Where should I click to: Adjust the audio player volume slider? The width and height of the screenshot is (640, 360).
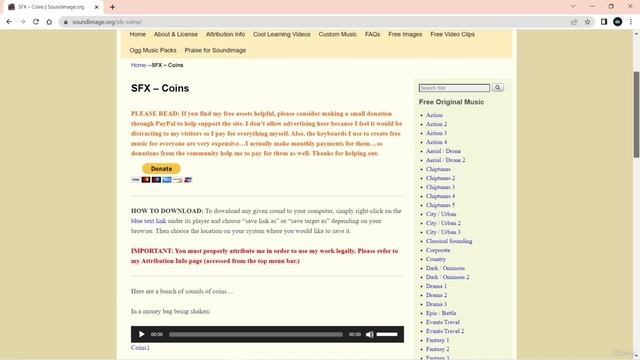pos(387,334)
